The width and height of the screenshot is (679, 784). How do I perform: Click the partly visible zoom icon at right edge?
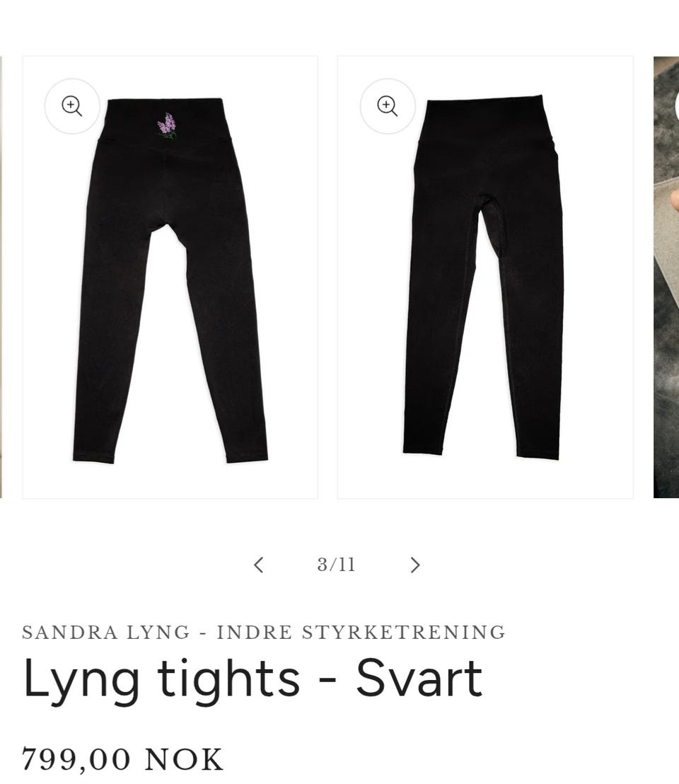point(676,106)
